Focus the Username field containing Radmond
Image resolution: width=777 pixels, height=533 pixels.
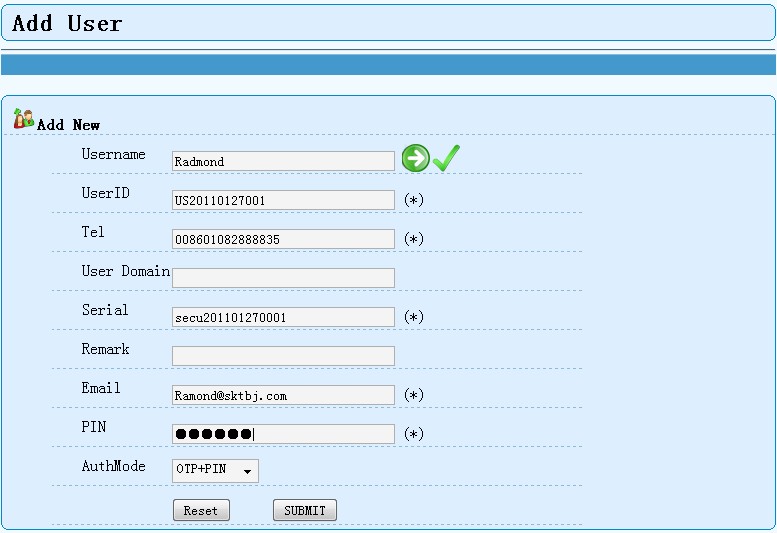point(283,161)
